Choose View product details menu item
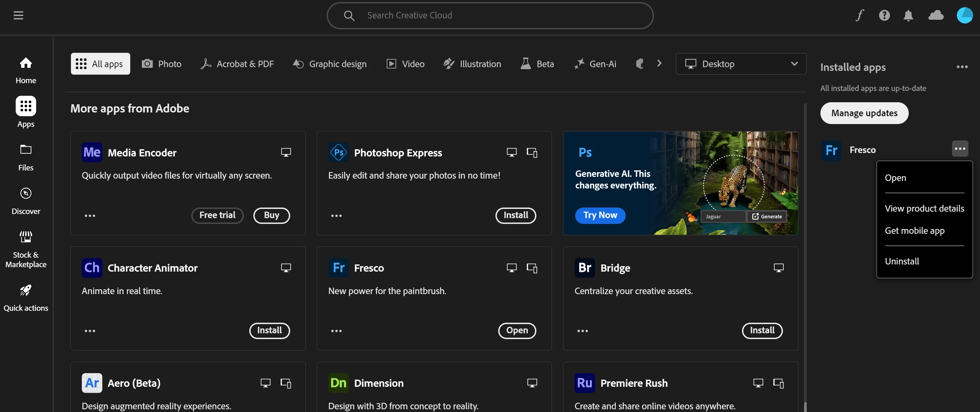The height and width of the screenshot is (412, 980). coord(924,208)
